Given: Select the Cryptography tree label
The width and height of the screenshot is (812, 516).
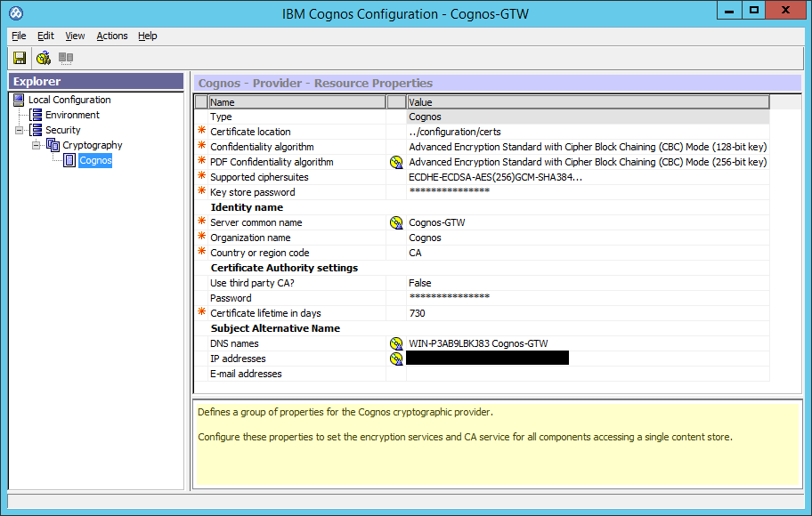Looking at the screenshot, I should tap(93, 145).
